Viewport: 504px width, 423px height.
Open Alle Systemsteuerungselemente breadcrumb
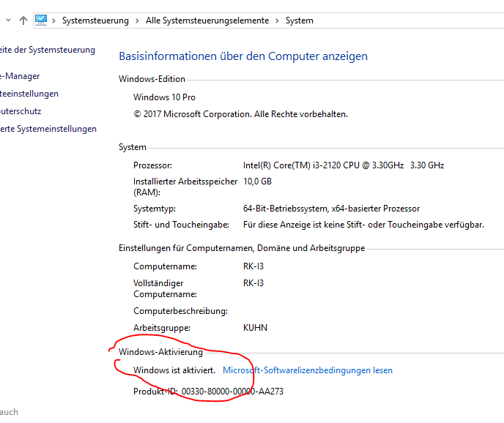[x=207, y=20]
